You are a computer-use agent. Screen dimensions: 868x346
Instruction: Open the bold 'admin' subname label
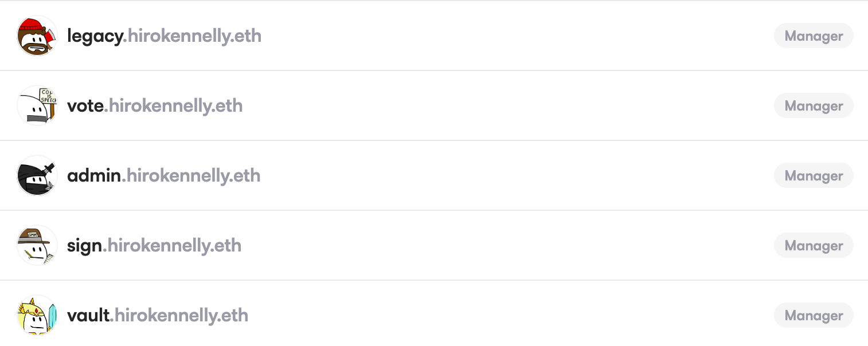(94, 176)
